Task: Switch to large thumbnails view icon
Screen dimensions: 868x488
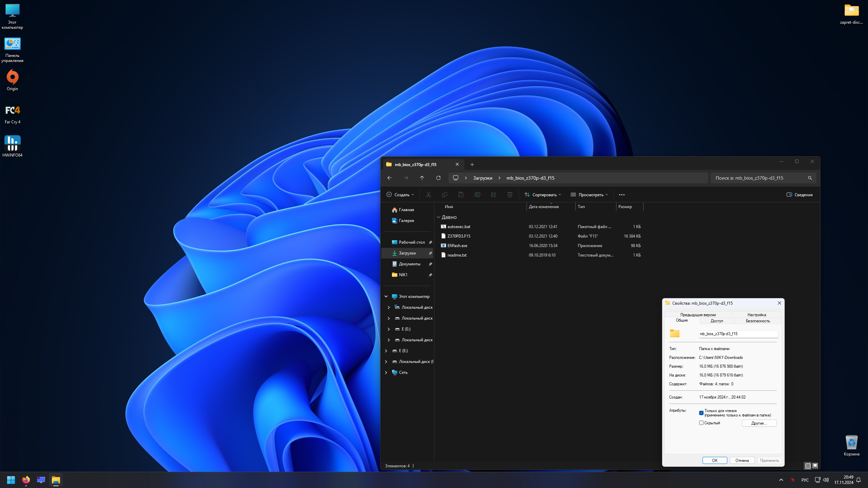Action: click(x=815, y=466)
